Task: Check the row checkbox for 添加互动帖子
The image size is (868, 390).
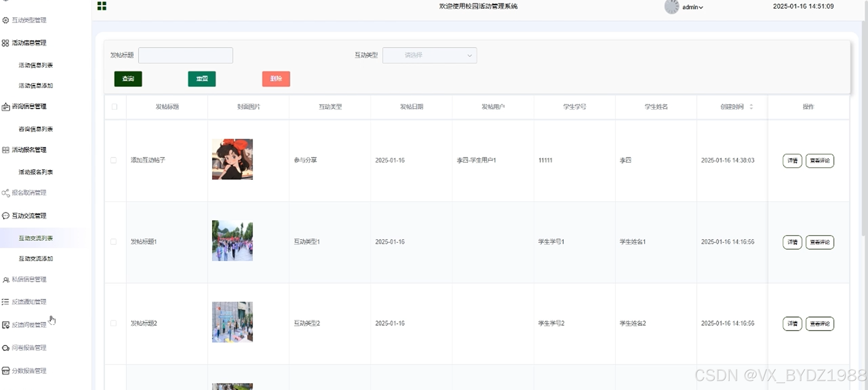Action: pyautogui.click(x=114, y=160)
